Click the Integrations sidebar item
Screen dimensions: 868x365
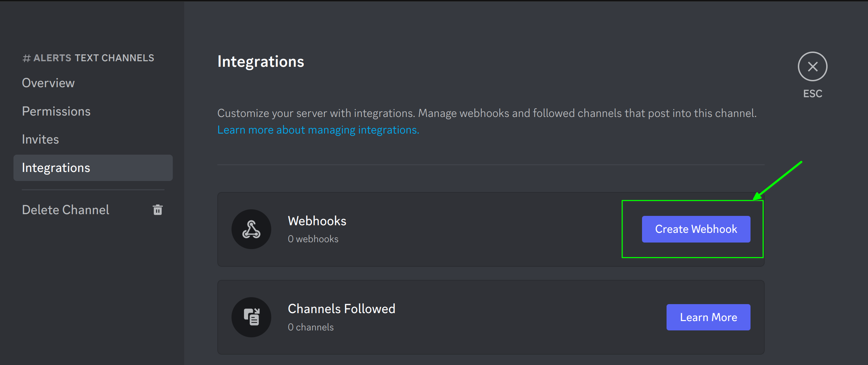(56, 168)
